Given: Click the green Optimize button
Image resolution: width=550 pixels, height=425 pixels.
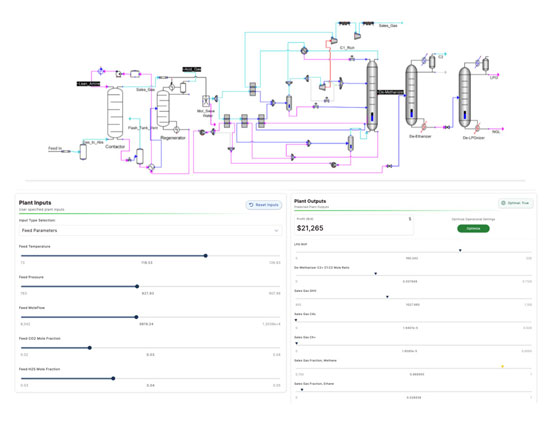Looking at the screenshot, I should (473, 228).
